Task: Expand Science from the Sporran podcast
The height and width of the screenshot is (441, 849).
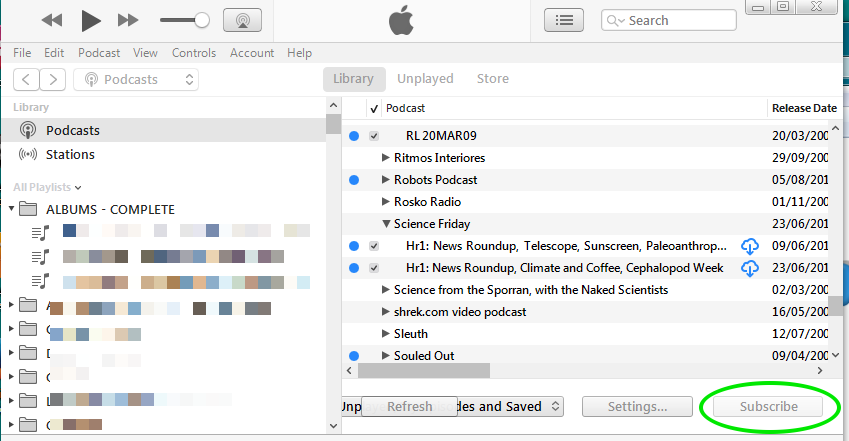Action: tap(386, 289)
